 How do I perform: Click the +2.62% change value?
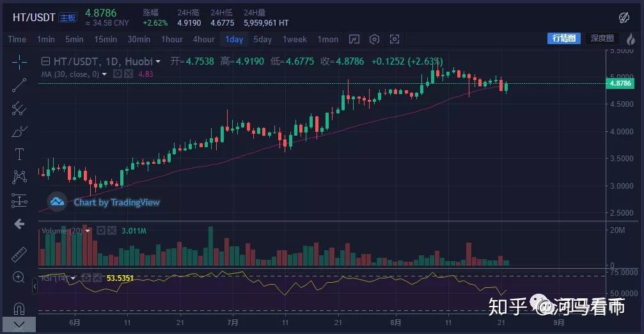tap(155, 23)
